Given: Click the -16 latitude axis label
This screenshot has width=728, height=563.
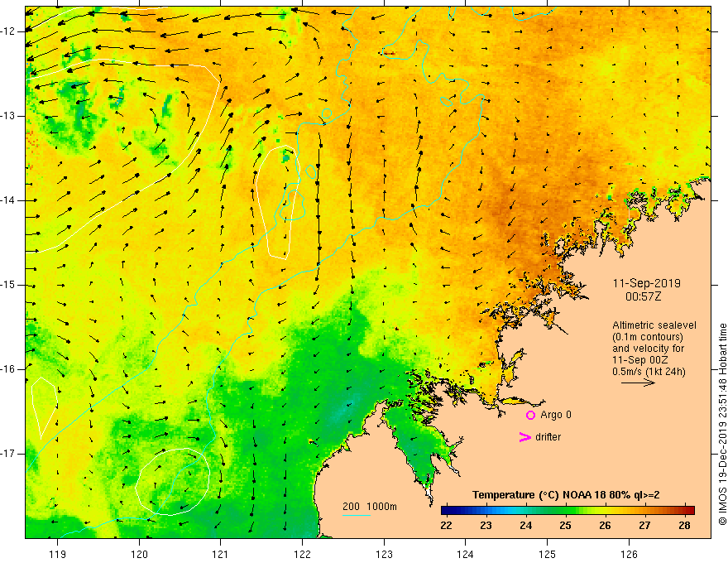Looking at the screenshot, I should click(x=8, y=369).
